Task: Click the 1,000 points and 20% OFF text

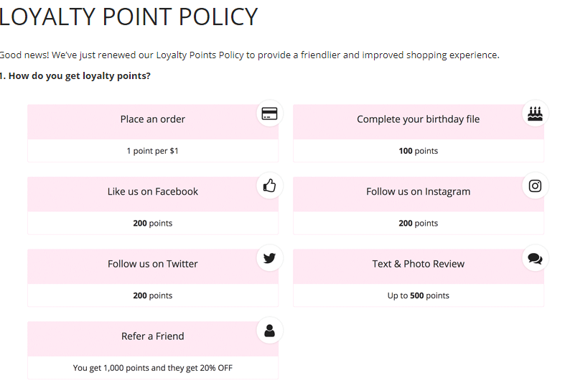Action: click(x=153, y=368)
